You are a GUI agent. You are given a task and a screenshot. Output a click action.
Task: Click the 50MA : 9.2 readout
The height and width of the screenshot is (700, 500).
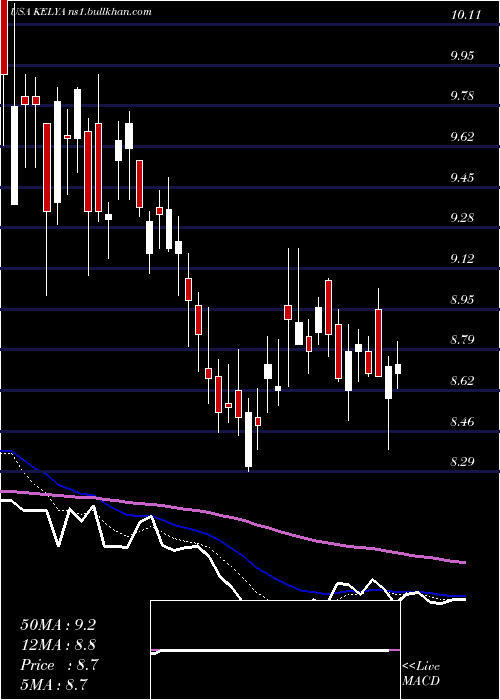coord(58,625)
